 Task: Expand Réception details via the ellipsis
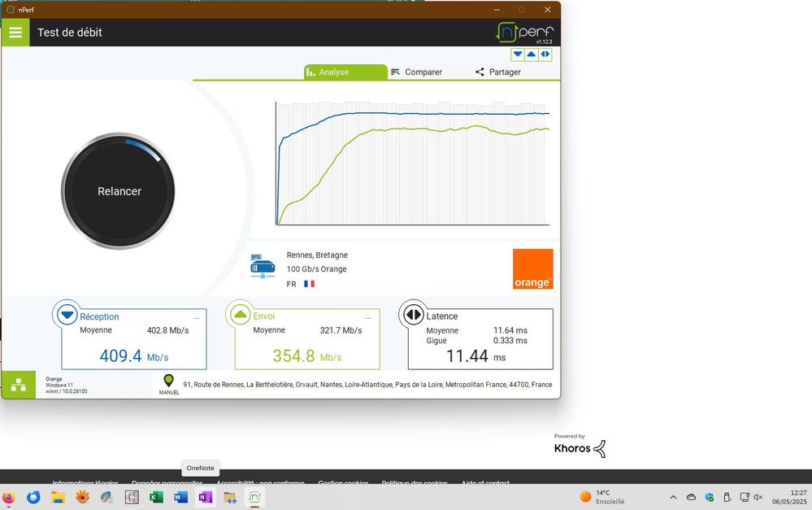click(x=196, y=317)
